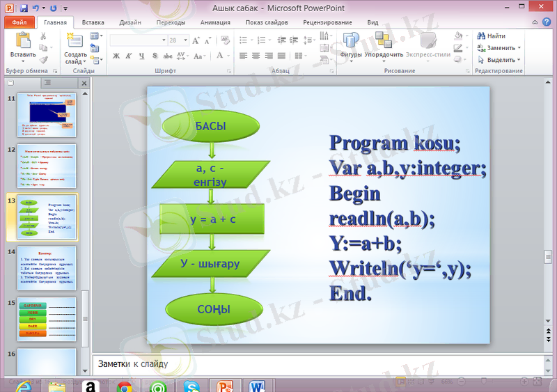Expand the Заменить dropdown arrow
The height and width of the screenshot is (392, 557).
tap(519, 48)
